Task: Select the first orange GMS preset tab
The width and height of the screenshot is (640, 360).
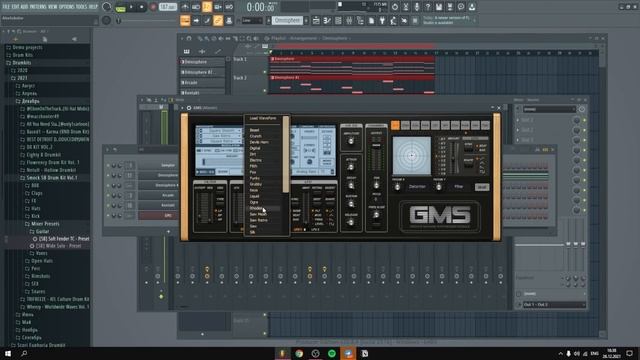Action: [x=395, y=125]
